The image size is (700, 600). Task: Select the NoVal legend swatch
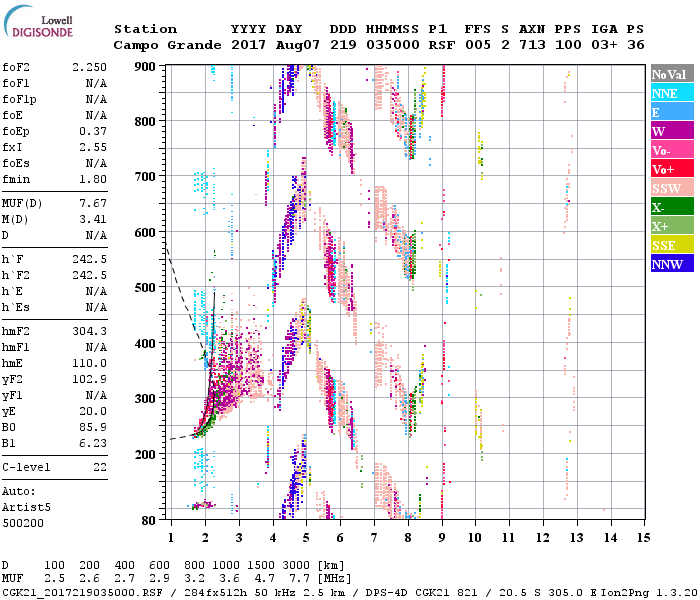[670, 75]
